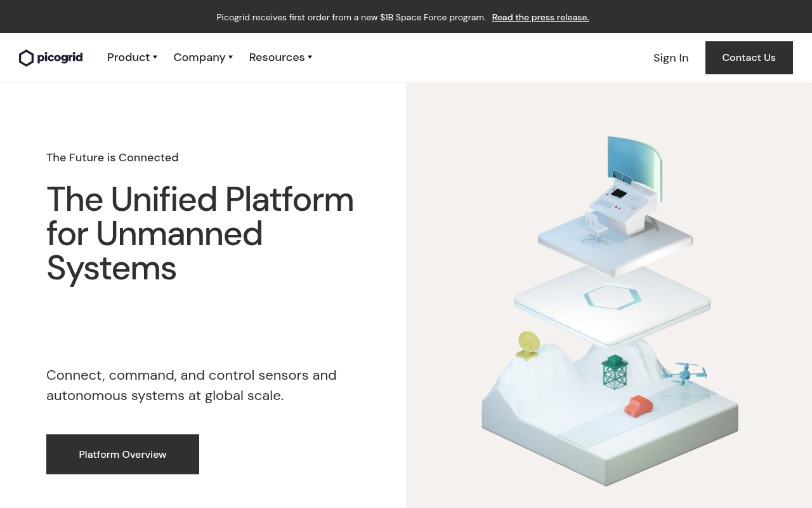Open the Resources dropdown
Screen dimensions: 812x508
pos(277,57)
